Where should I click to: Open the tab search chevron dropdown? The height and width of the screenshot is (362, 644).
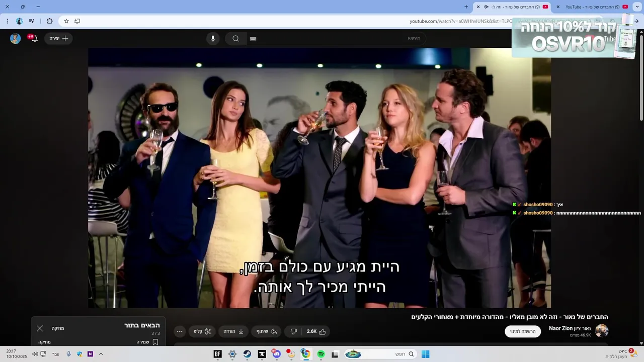pos(637,7)
